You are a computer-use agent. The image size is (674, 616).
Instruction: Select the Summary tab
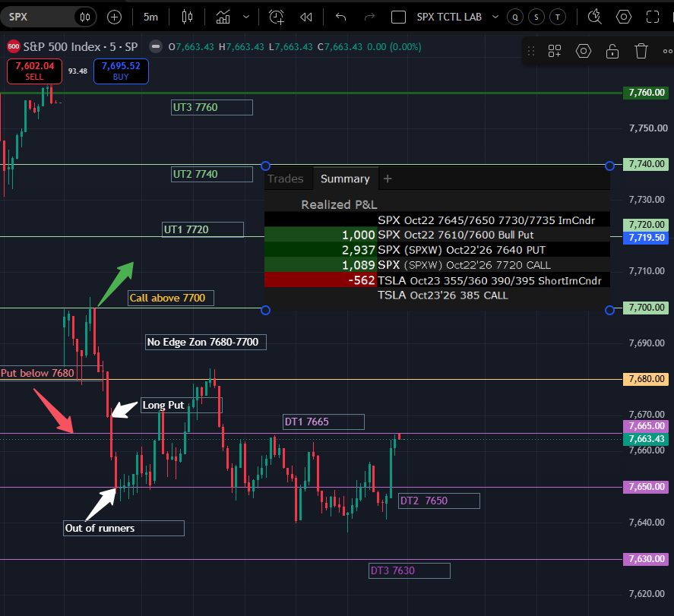pyautogui.click(x=345, y=178)
